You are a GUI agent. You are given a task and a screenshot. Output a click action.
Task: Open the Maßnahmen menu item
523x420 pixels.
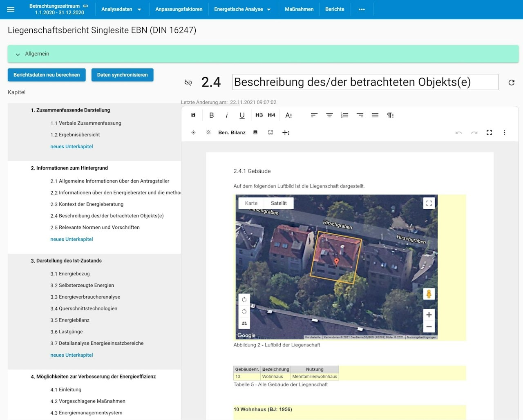pos(299,9)
